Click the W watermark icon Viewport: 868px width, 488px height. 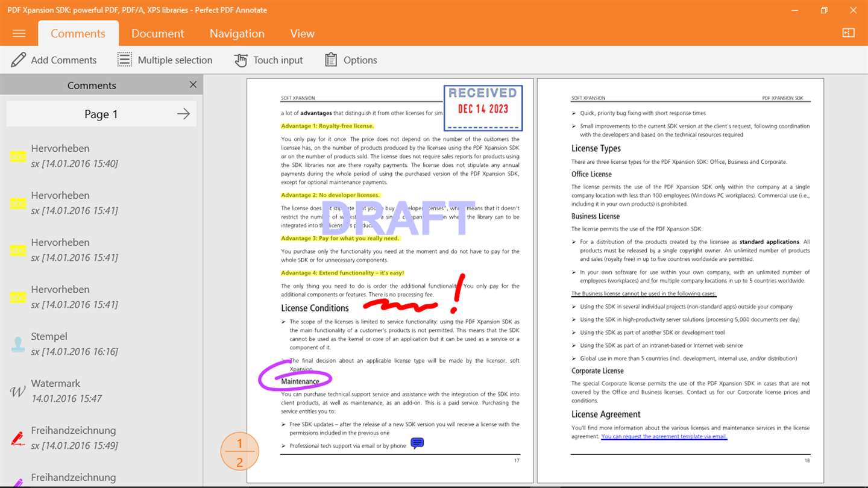pos(18,392)
